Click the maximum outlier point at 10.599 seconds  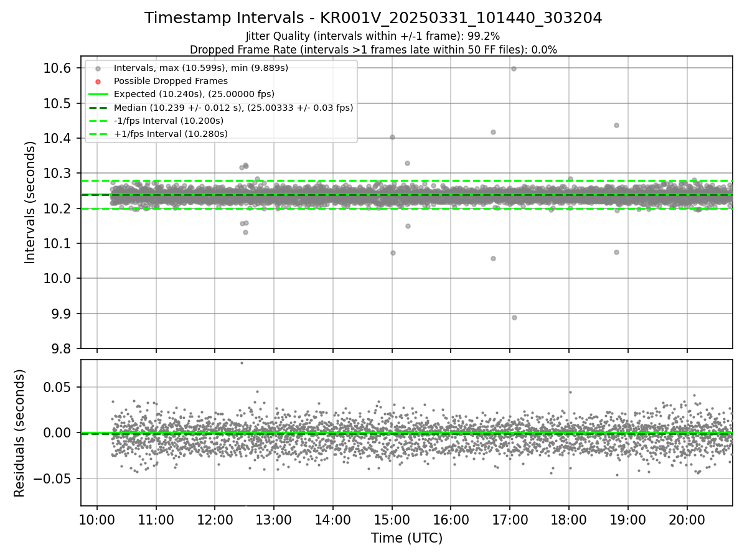point(514,68)
